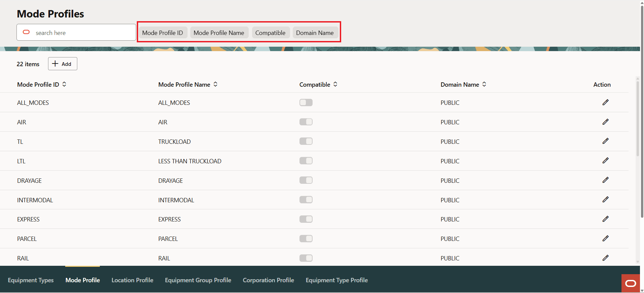This screenshot has width=644, height=293.
Task: Click the TRUCKLOAD name cell
Action: pyautogui.click(x=174, y=142)
